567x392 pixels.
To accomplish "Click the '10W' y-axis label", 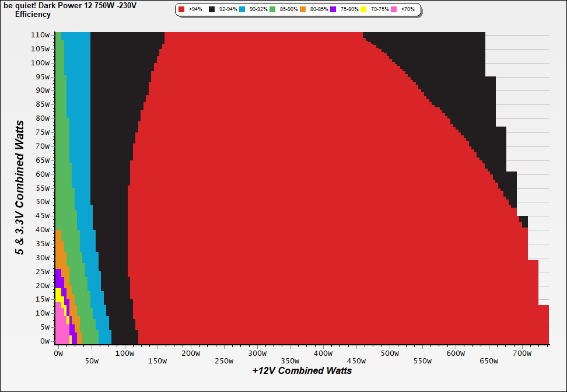I will point(43,313).
